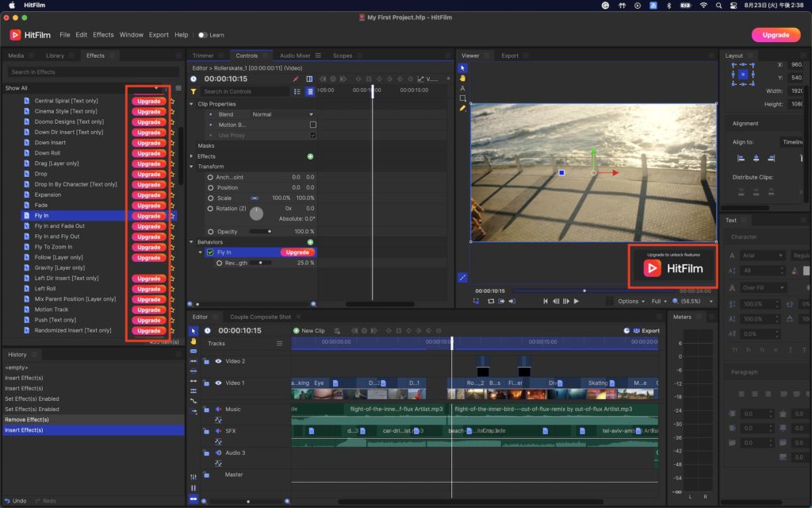Select the Hand tool in the Viewer
812x508 pixels.
463,78
